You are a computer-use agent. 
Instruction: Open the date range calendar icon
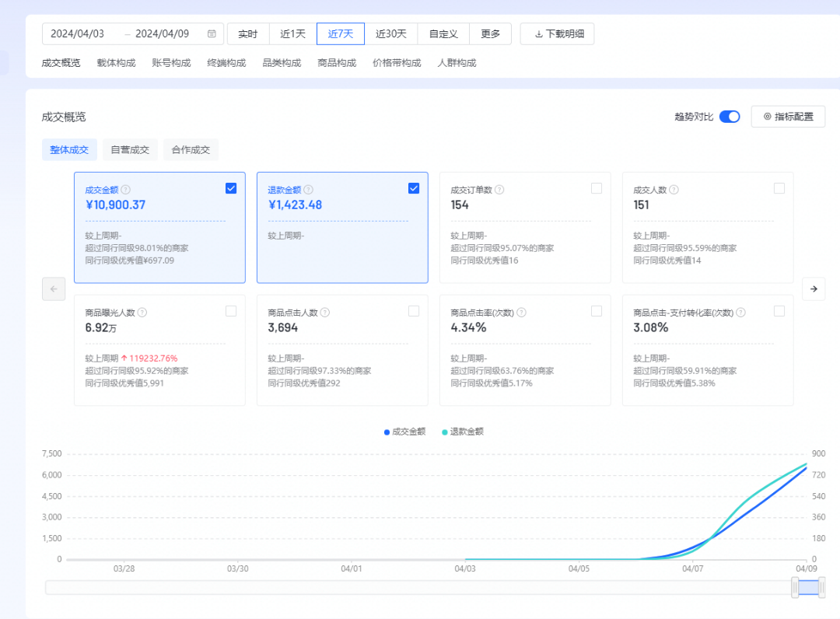[x=212, y=33]
